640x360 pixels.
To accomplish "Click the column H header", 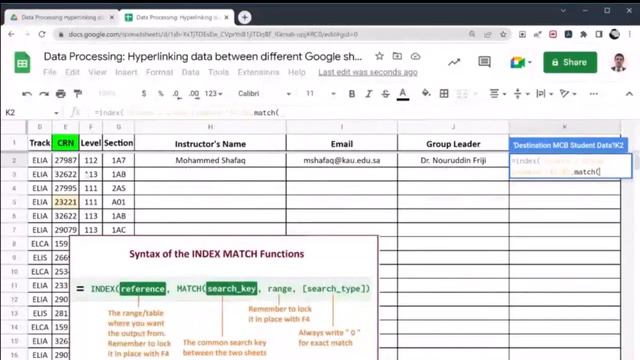I will [210, 127].
